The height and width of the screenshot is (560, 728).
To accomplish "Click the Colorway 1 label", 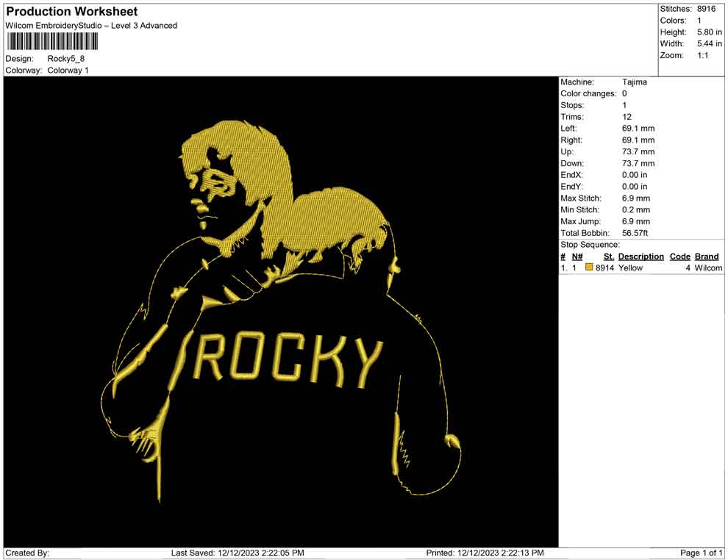I will pyautogui.click(x=68, y=71).
